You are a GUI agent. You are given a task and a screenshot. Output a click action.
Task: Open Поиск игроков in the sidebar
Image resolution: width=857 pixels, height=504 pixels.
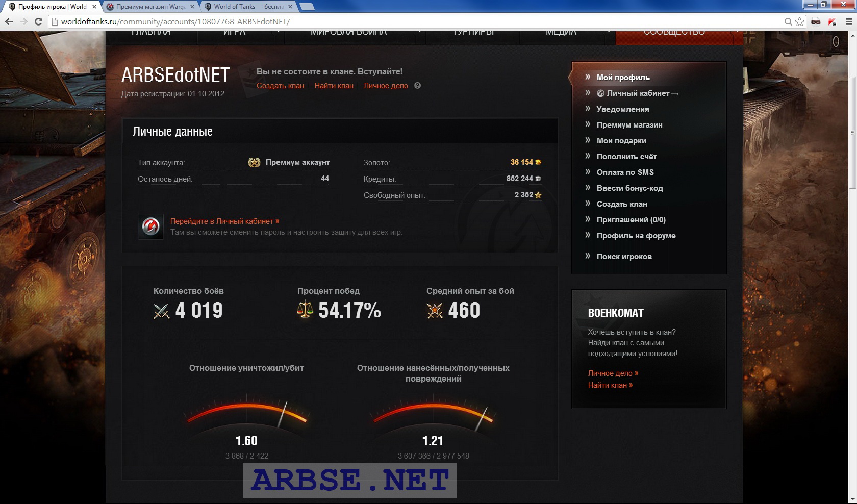[x=624, y=257]
